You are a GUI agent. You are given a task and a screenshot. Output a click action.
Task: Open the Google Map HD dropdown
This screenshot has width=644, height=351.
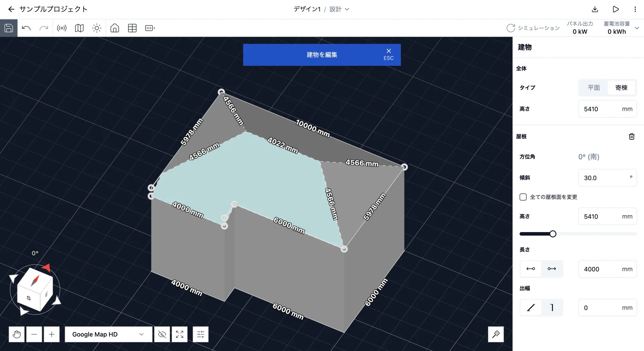coord(108,334)
